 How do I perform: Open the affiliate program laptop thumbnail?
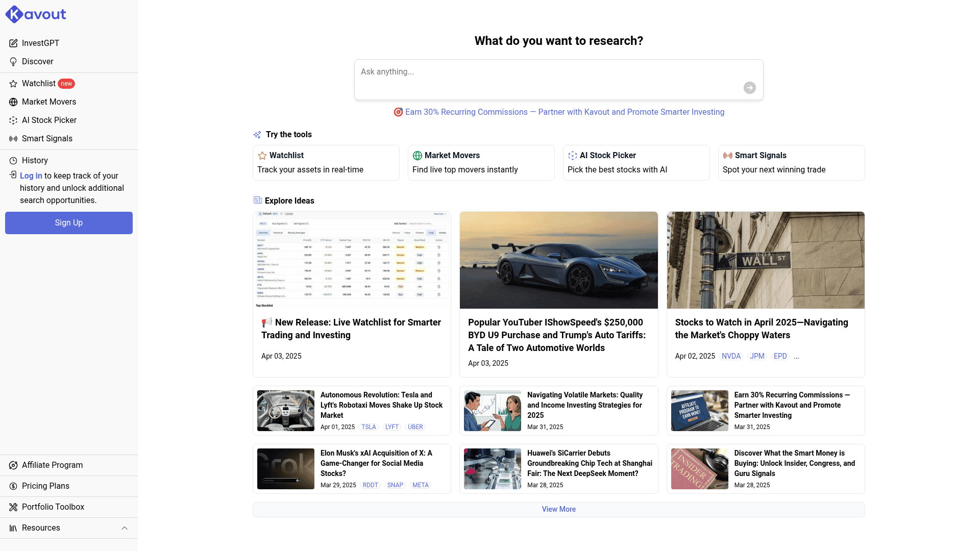(x=700, y=411)
